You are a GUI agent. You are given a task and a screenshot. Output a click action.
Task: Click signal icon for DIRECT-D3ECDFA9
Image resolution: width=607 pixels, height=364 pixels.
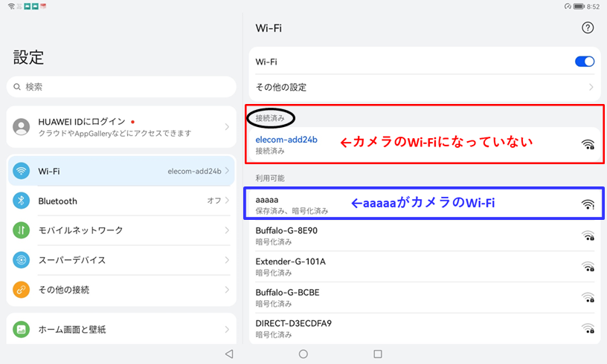[588, 328]
